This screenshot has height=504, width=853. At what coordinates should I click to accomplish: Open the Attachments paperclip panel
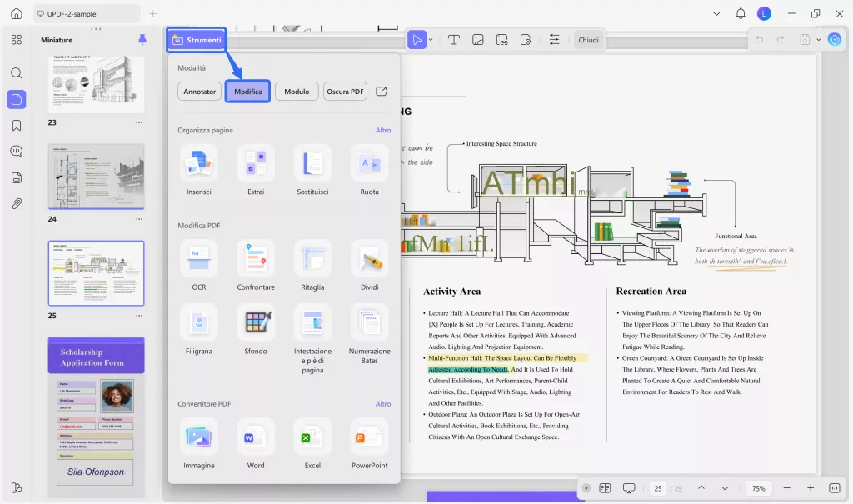(x=17, y=202)
